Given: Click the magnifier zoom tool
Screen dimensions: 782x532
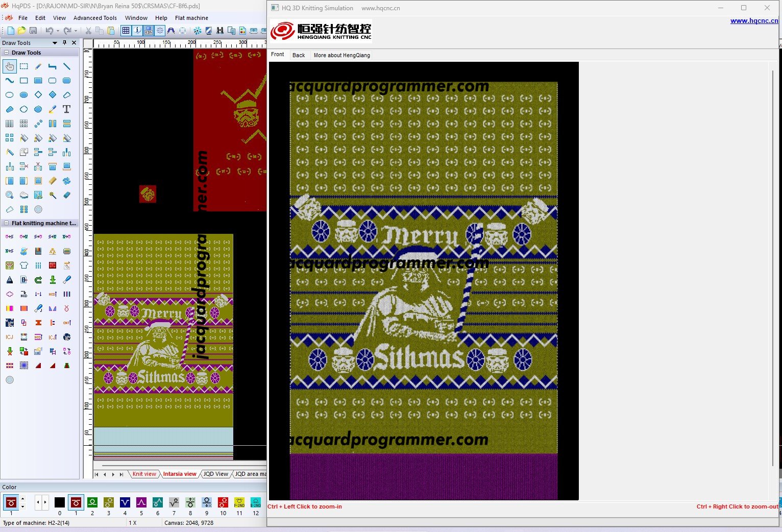Looking at the screenshot, I should pyautogui.click(x=10, y=195).
